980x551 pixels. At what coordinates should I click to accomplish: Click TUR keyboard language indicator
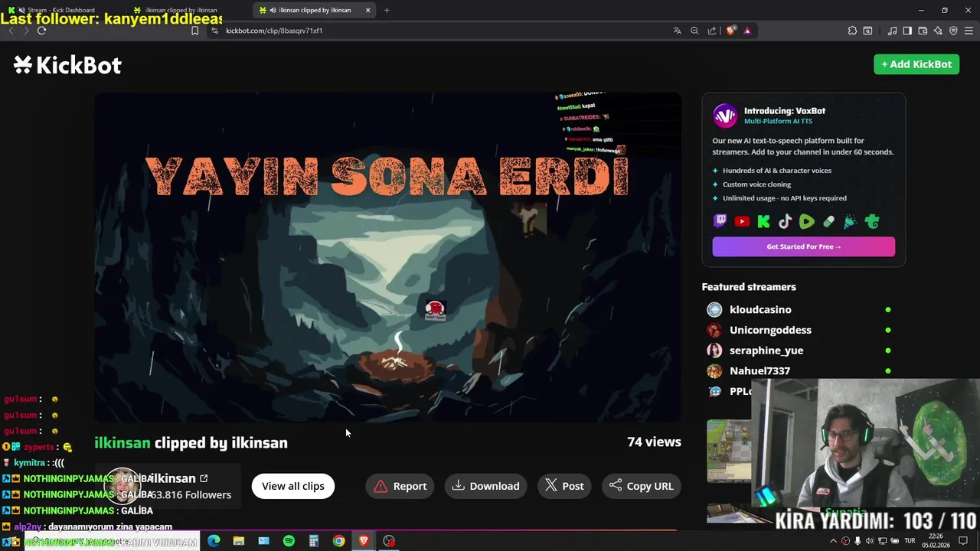pyautogui.click(x=910, y=541)
